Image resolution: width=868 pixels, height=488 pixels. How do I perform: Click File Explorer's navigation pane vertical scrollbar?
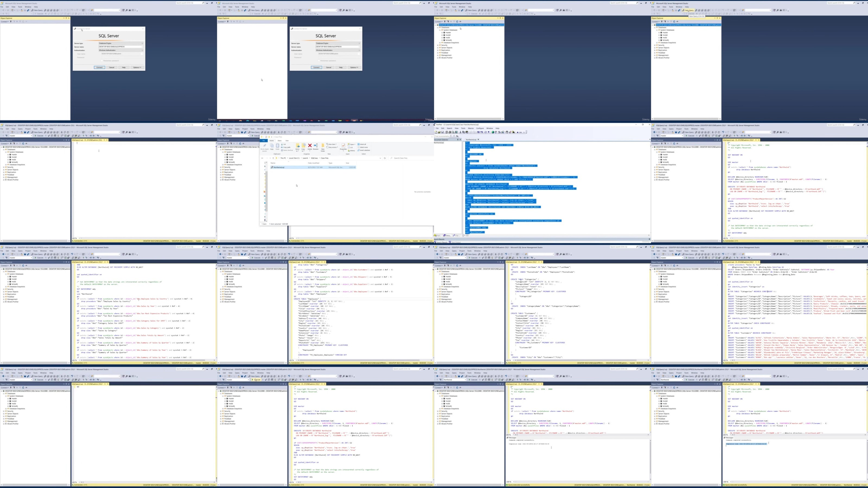click(x=267, y=192)
